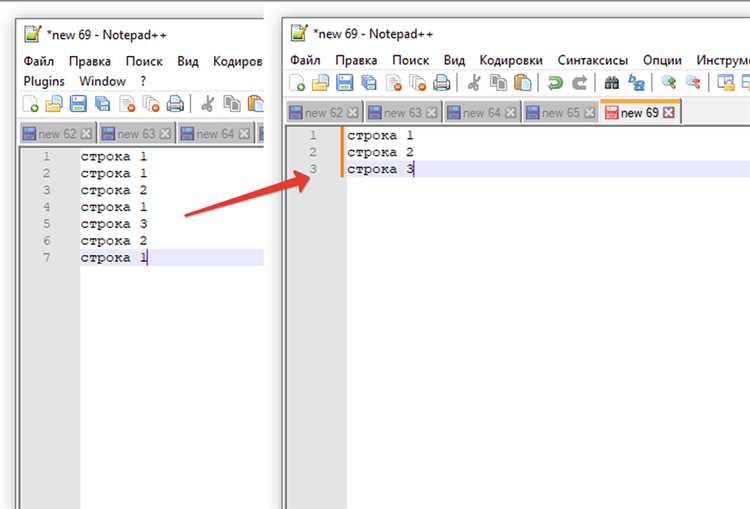Switch to new 64 tab in left window
Viewport: 750px width, 509px height.
(215, 134)
